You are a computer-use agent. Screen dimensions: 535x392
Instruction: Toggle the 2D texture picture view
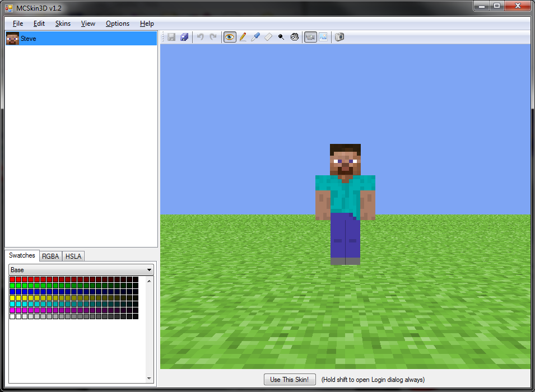point(323,37)
